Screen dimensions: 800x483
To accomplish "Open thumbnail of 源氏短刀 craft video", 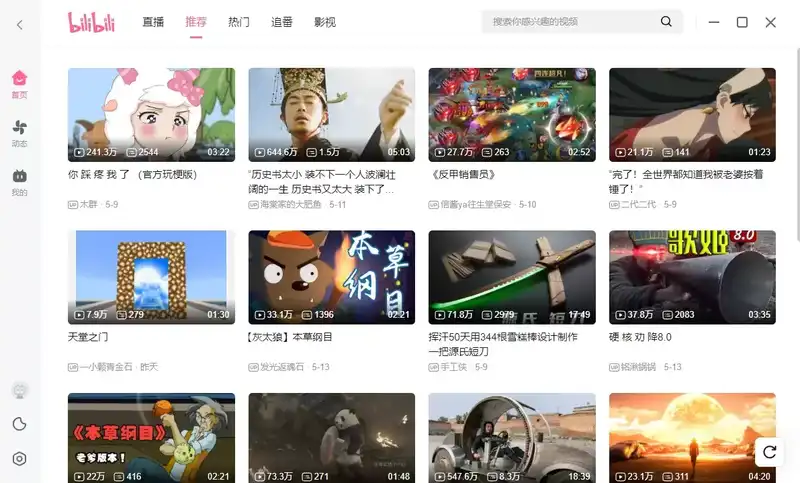I will (x=512, y=277).
